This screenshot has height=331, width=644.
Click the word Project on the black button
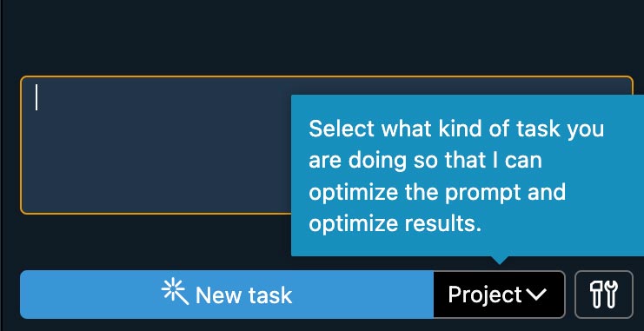pyautogui.click(x=485, y=295)
